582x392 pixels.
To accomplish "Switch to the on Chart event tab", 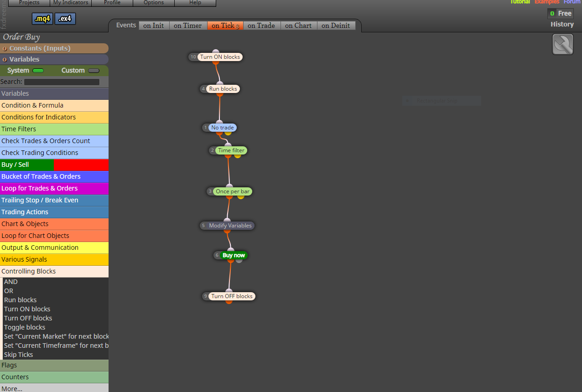I will pos(298,26).
